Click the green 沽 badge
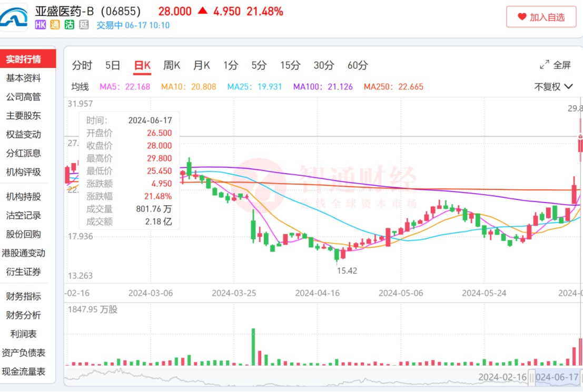Screen dimensions: 583x392 (69, 25)
